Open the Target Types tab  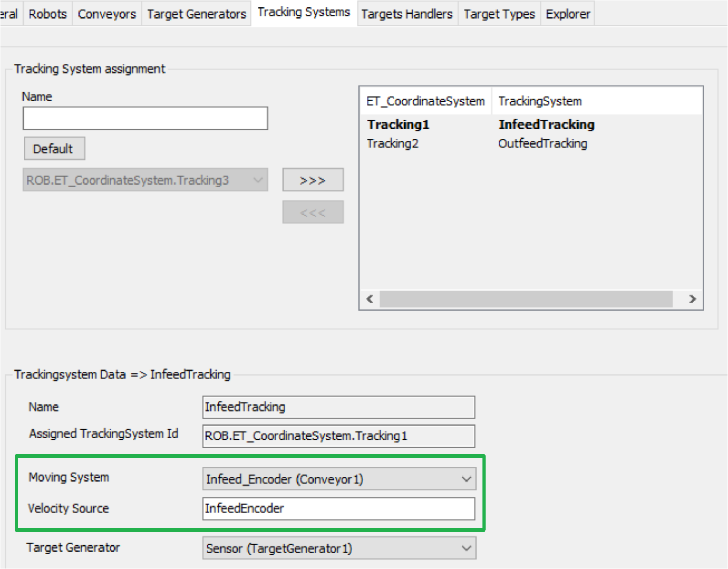(499, 14)
